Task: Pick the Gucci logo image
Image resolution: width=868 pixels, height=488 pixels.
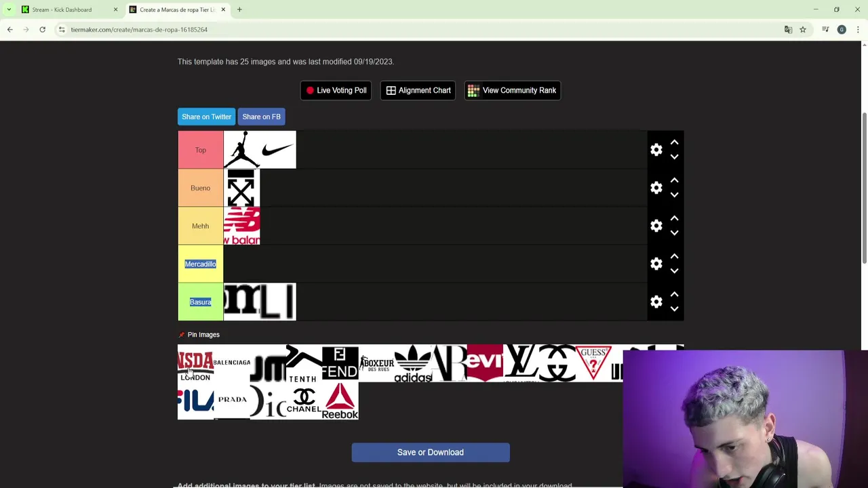Action: (x=557, y=363)
